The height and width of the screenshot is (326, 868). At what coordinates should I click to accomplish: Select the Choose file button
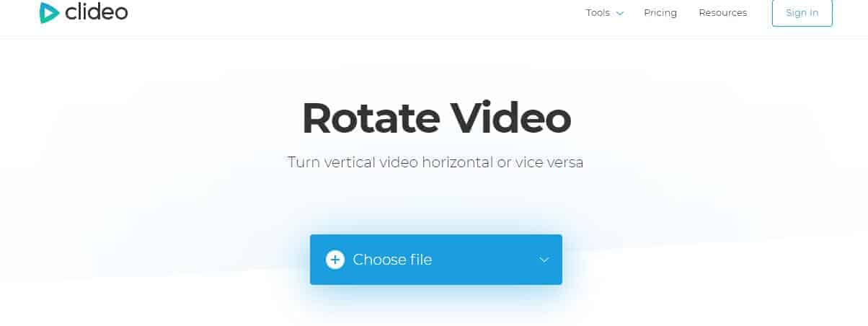tap(436, 260)
